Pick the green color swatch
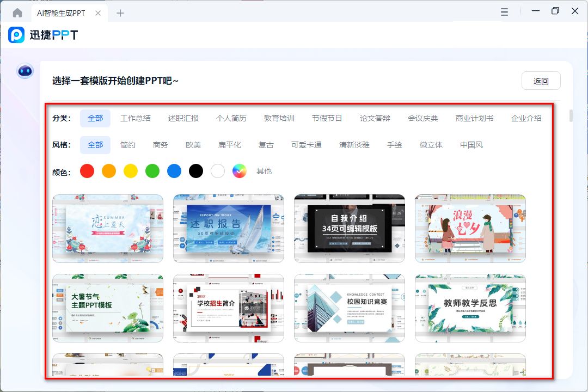588x392 pixels. 152,171
